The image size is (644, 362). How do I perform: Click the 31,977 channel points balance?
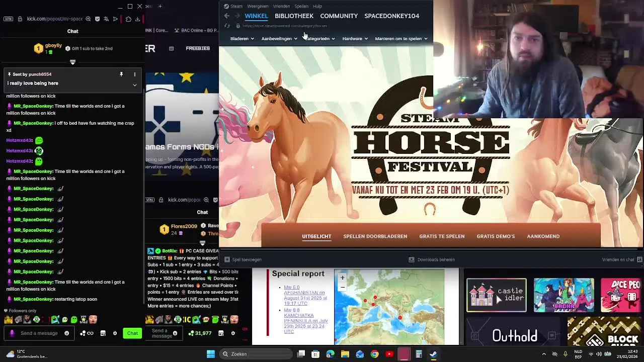(200, 333)
